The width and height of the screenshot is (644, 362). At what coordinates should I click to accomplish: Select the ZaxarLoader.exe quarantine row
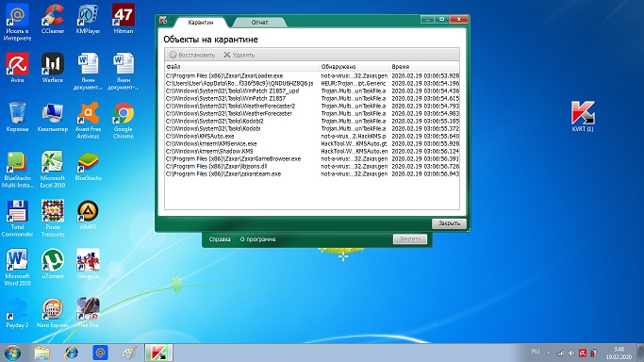click(312, 75)
